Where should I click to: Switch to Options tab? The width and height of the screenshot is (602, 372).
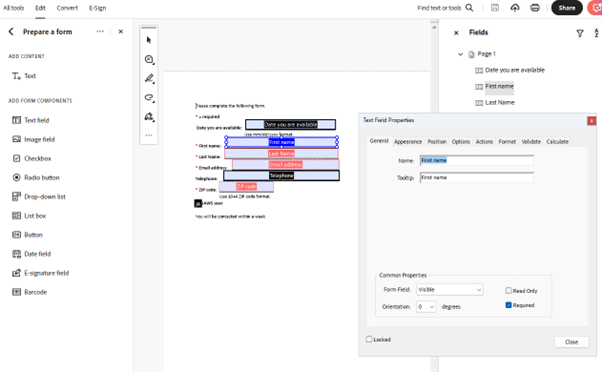pyautogui.click(x=461, y=142)
